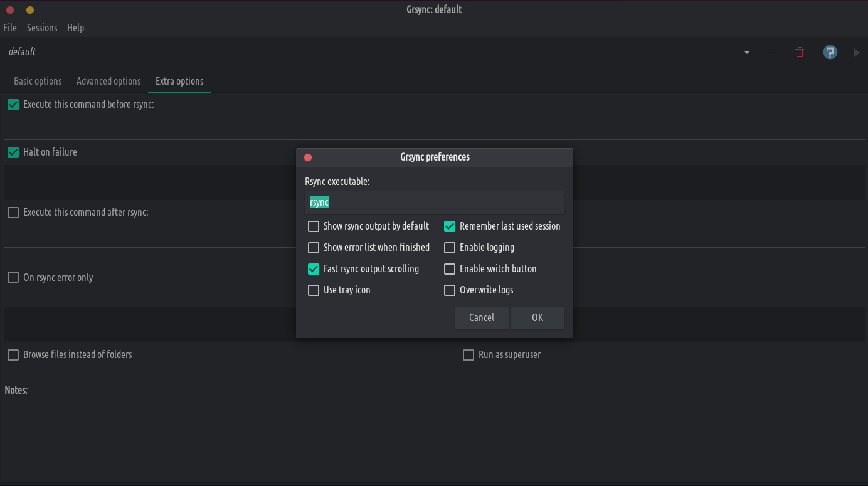
Task: Select the Extra options tab
Action: (179, 81)
